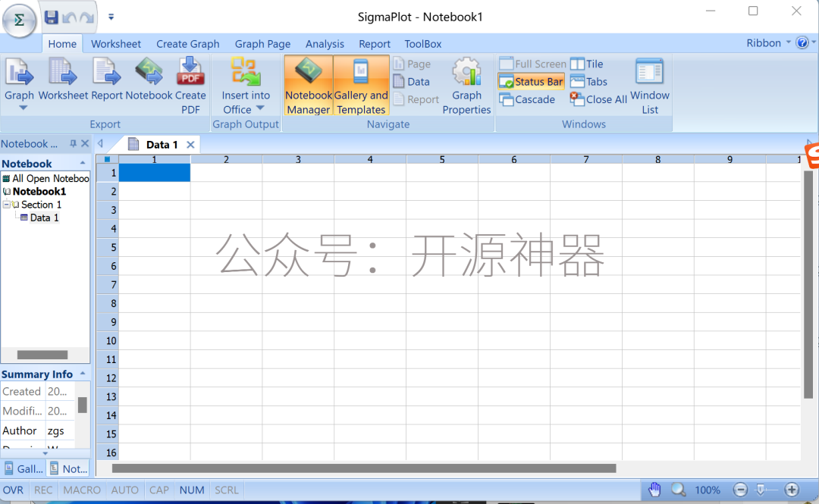The width and height of the screenshot is (819, 504).
Task: Toggle the Status Bar option
Action: (x=531, y=82)
